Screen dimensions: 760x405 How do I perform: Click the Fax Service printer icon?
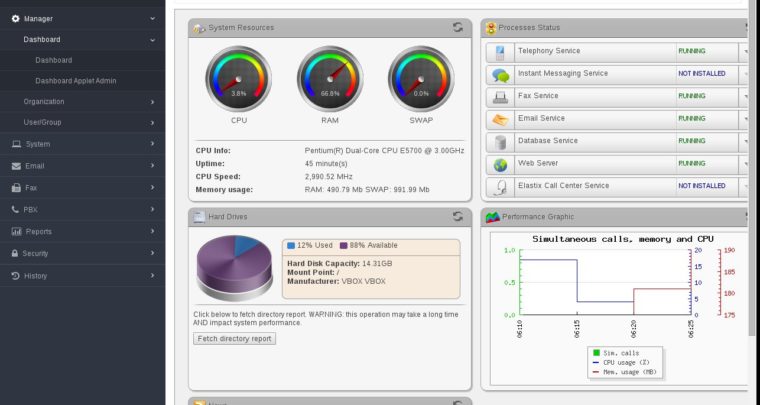(499, 96)
